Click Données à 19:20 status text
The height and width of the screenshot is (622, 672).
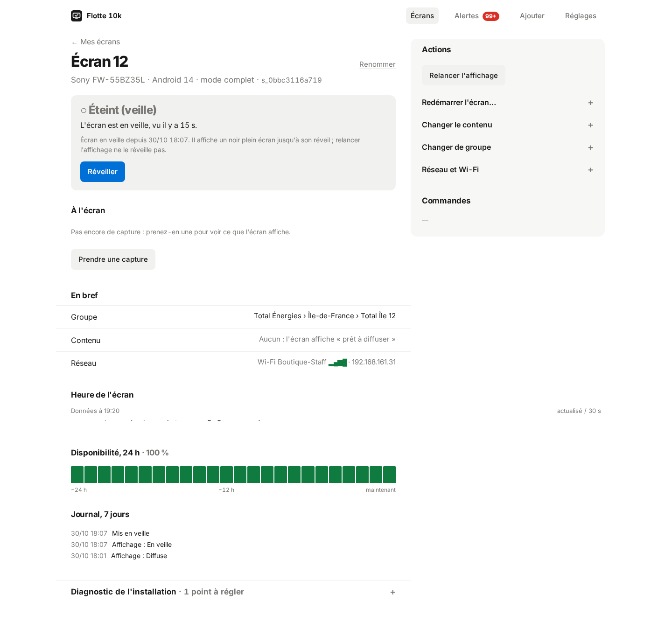tap(95, 411)
